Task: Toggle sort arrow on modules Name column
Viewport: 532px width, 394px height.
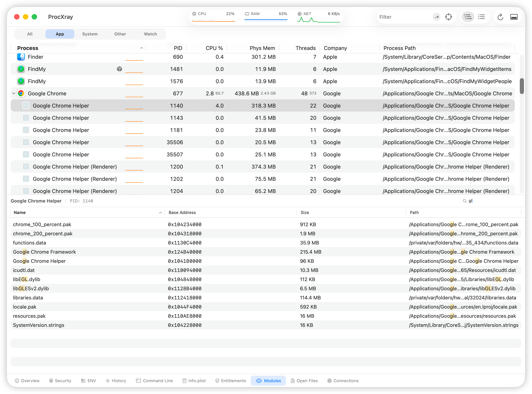Action: [160, 212]
